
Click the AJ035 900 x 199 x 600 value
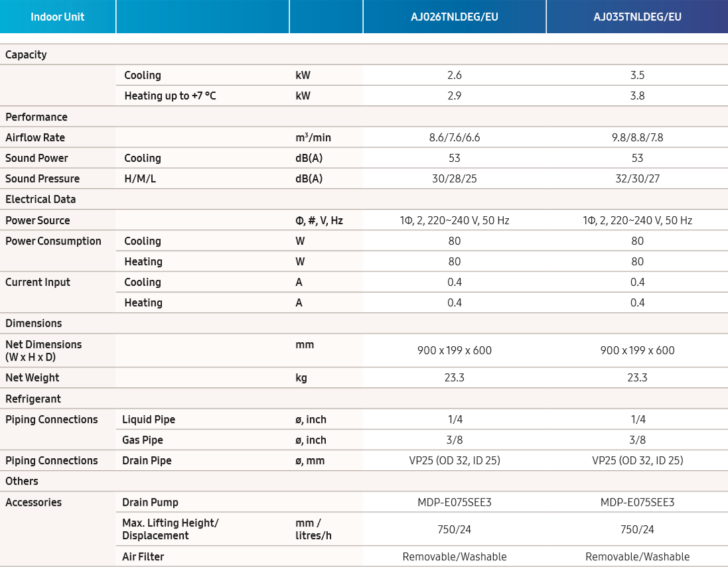(638, 350)
